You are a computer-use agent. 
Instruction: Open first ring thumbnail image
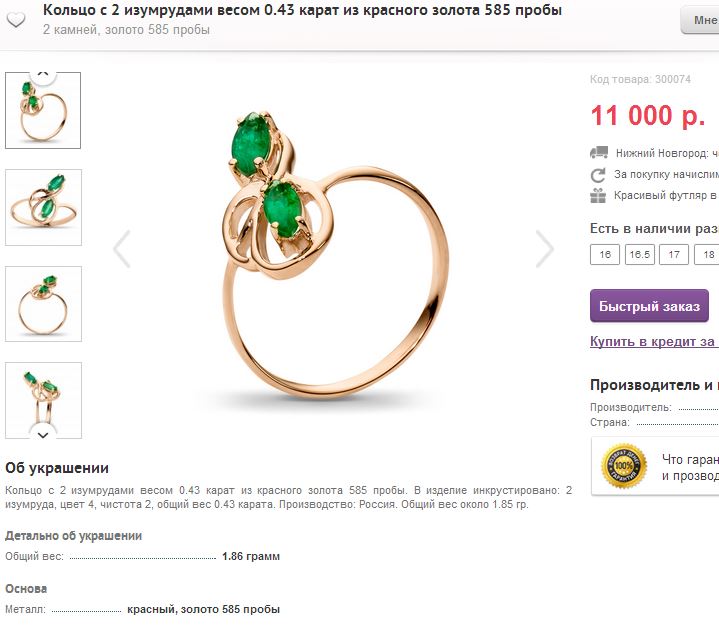click(43, 111)
